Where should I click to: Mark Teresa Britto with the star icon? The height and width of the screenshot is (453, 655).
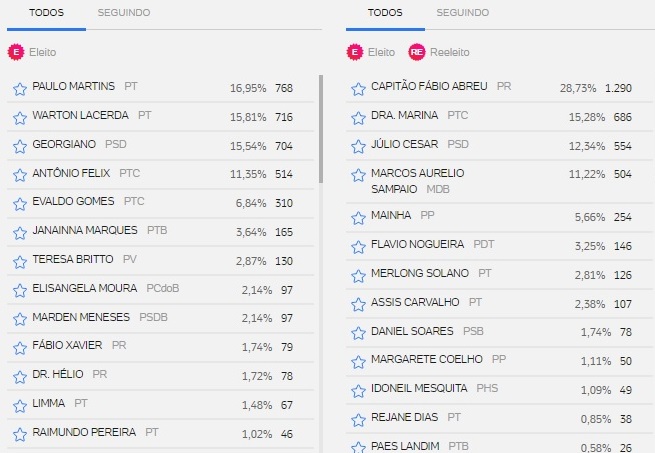pyautogui.click(x=20, y=262)
